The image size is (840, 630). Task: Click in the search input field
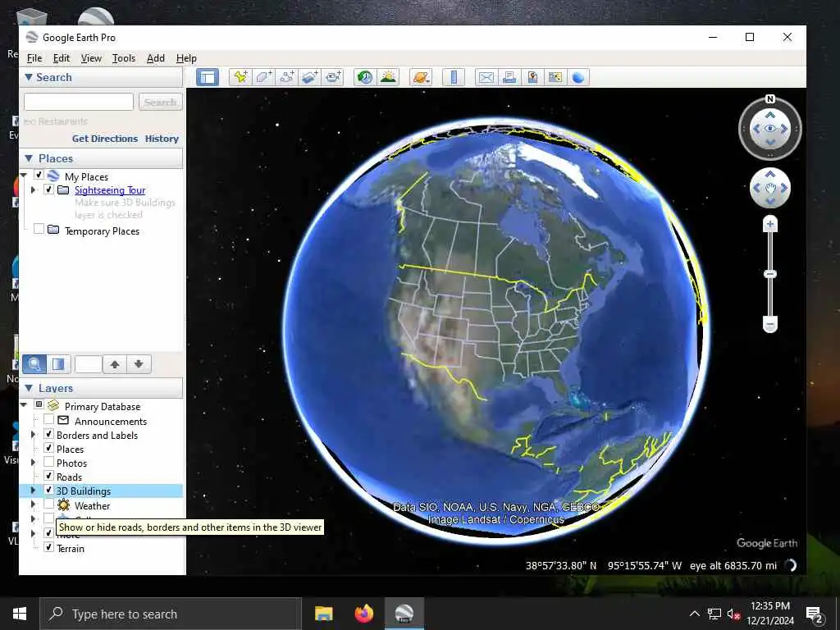(78, 102)
